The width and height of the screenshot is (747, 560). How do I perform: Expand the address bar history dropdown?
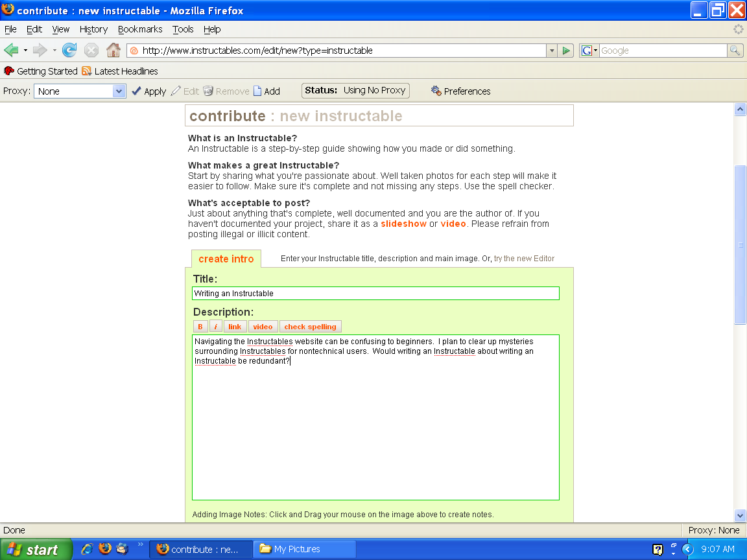(x=552, y=50)
